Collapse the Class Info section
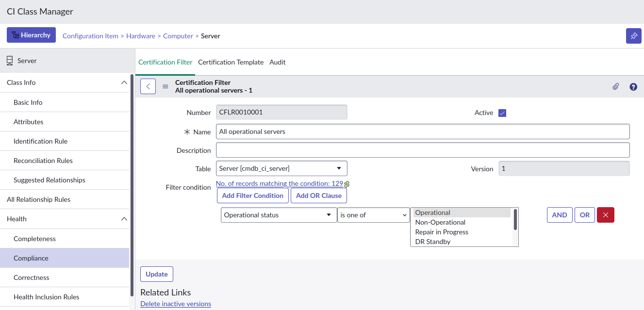Image resolution: width=644 pixels, height=310 pixels. pos(124,82)
